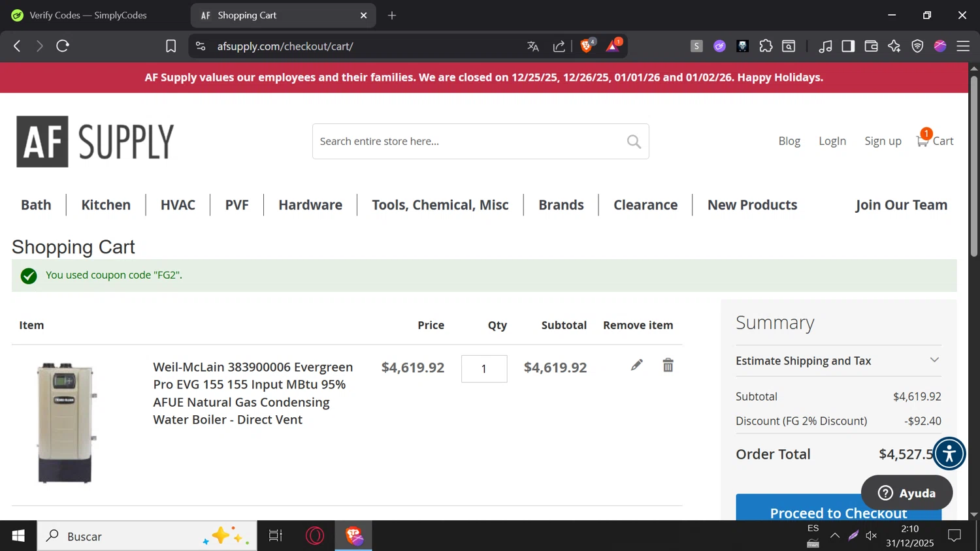980x551 pixels.
Task: Open the music note playlist icon
Action: point(826,46)
